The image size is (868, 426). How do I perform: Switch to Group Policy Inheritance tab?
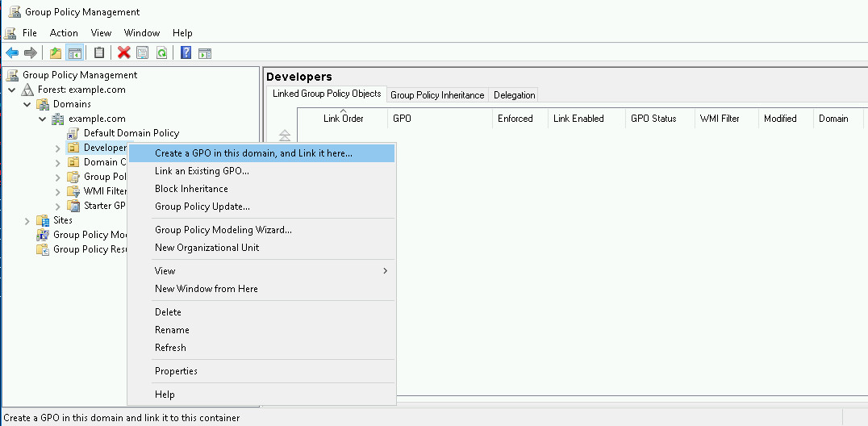point(437,94)
